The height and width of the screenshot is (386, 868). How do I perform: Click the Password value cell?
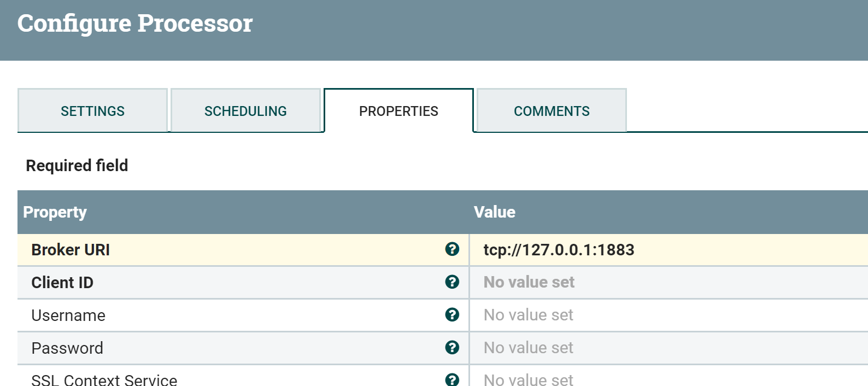(528, 348)
